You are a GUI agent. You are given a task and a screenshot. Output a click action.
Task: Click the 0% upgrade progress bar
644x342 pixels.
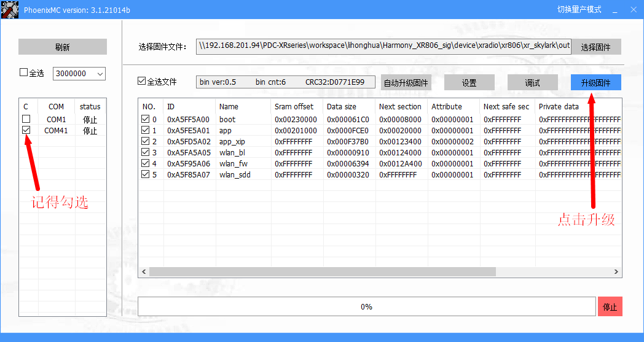tap(366, 306)
